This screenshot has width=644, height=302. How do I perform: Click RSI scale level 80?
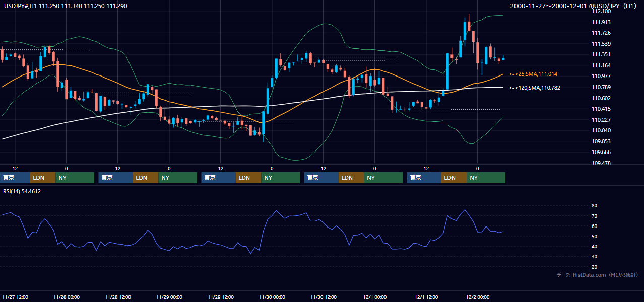pyautogui.click(x=595, y=206)
